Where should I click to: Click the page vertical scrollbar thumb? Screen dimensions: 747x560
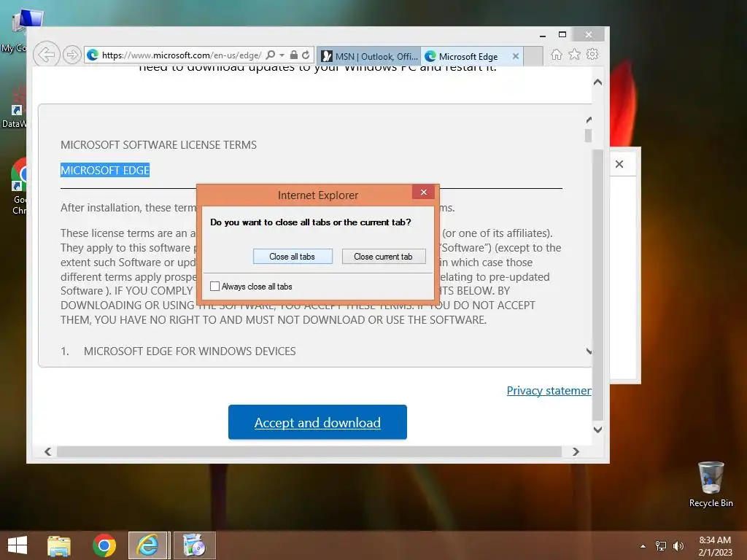point(598,285)
